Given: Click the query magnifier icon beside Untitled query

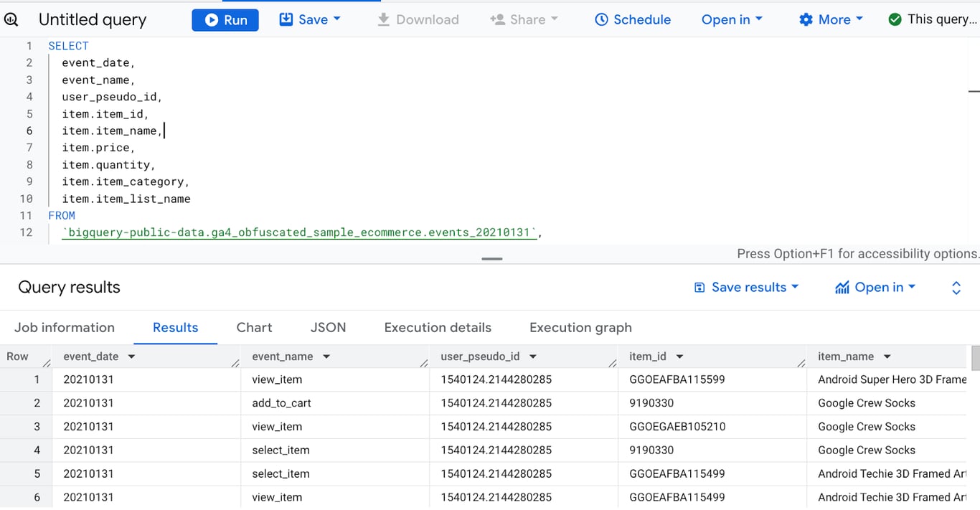Looking at the screenshot, I should [11, 19].
